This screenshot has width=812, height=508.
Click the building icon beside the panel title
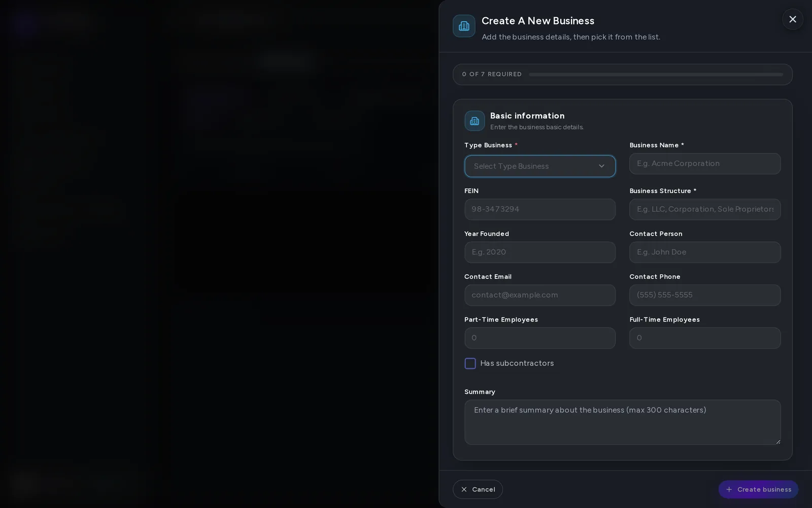tap(464, 26)
